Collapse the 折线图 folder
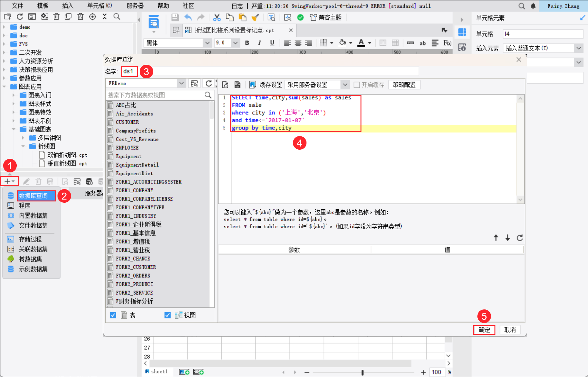Image resolution: width=588 pixels, height=377 pixels. point(23,146)
